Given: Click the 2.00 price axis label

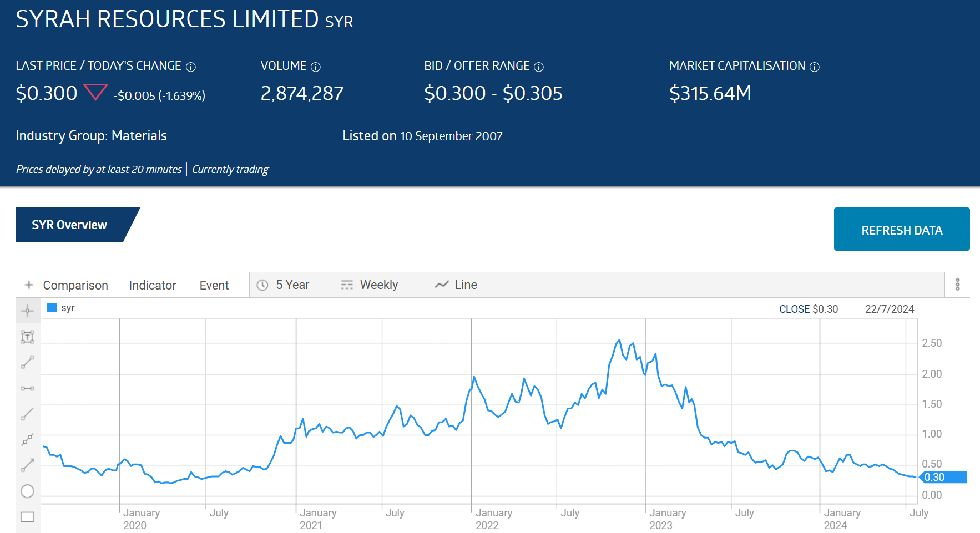Looking at the screenshot, I should pos(932,374).
